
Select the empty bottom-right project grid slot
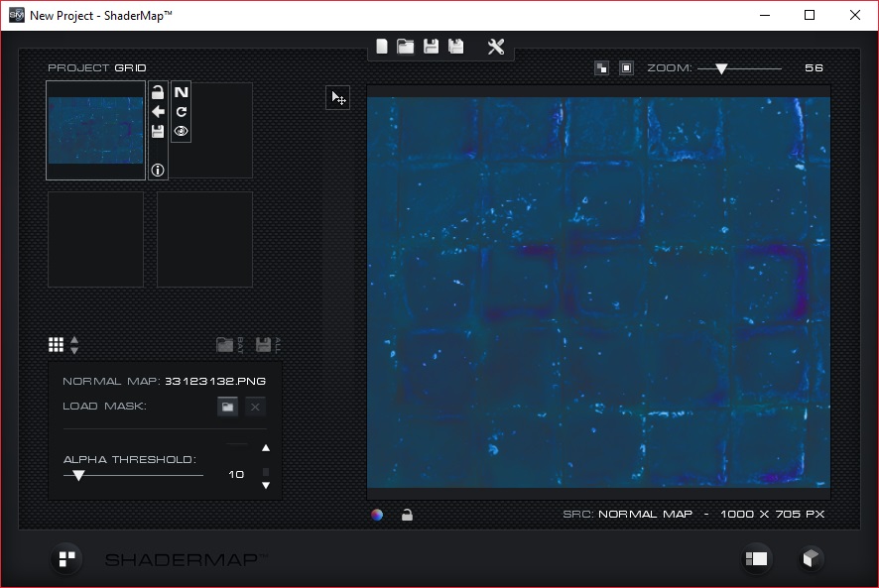(x=204, y=239)
